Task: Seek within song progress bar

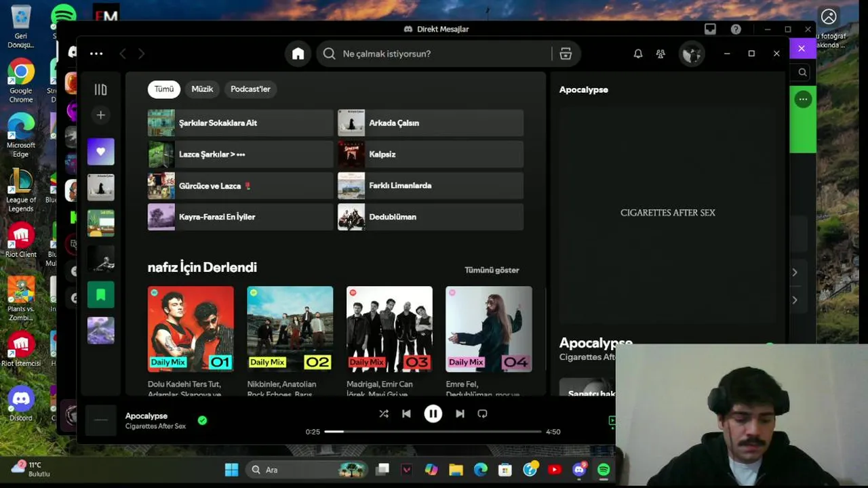Action: click(x=433, y=431)
